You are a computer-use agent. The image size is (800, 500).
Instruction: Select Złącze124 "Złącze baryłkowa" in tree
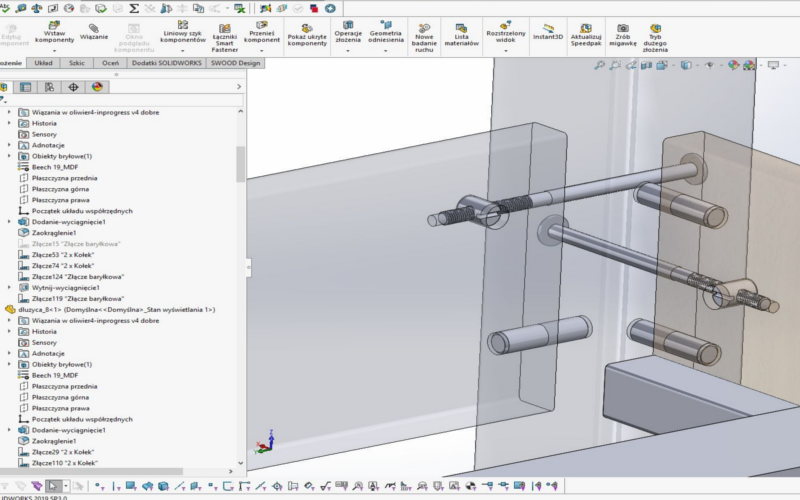click(x=76, y=276)
